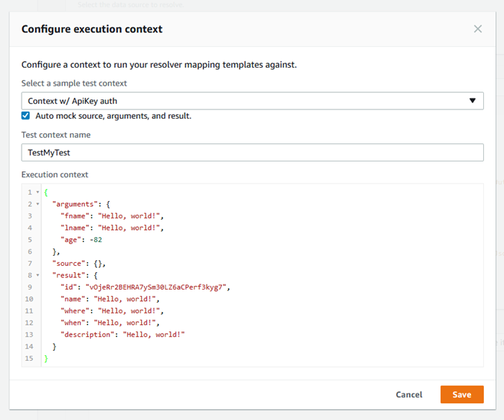Screen dimensions: 504x420
Task: Click the "when" key in result block
Action: click(74, 323)
